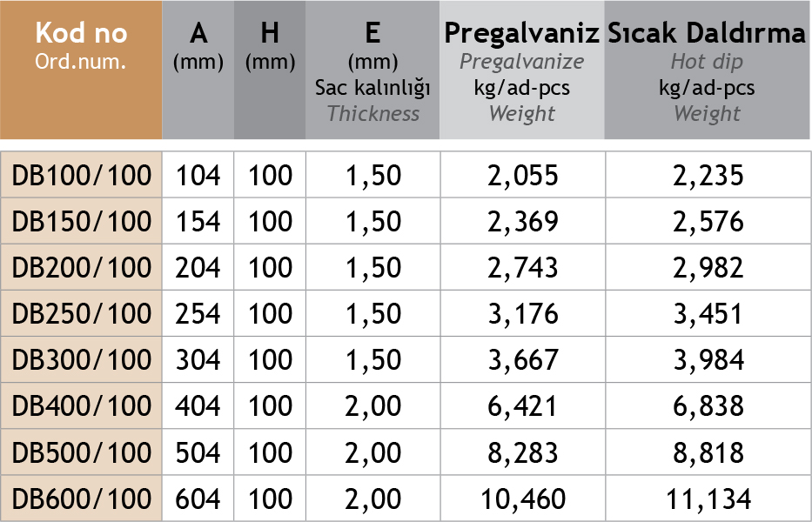
Task: Click order code DB300/100
Action: (x=82, y=360)
